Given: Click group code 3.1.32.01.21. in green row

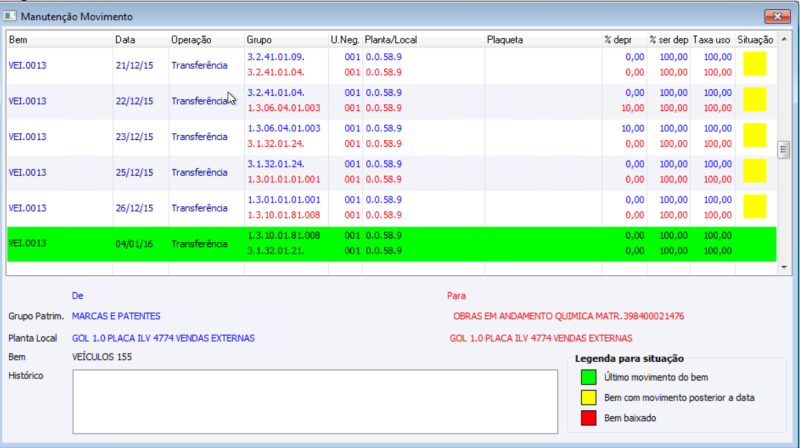Looking at the screenshot, I should (x=276, y=251).
